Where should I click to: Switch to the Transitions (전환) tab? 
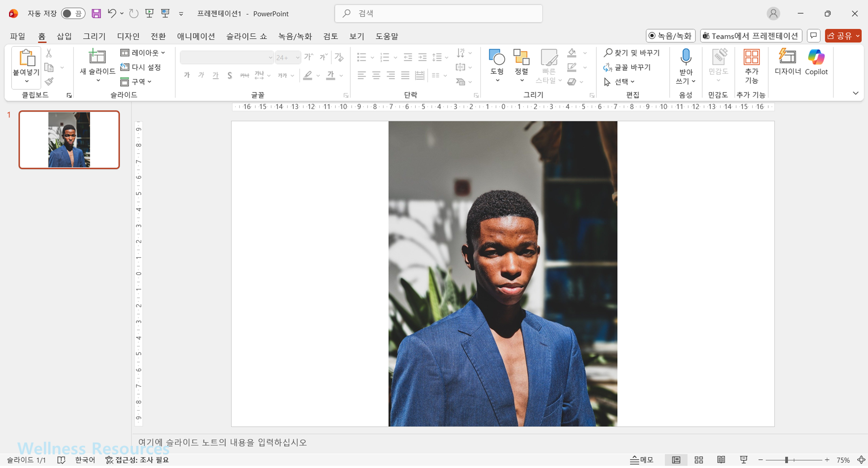[158, 36]
